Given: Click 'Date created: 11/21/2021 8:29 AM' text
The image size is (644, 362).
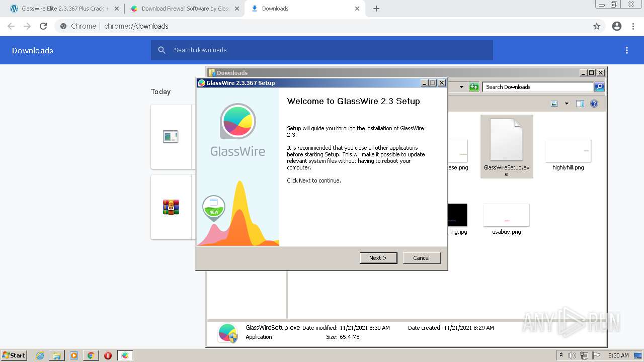Looking at the screenshot, I should 451,328.
